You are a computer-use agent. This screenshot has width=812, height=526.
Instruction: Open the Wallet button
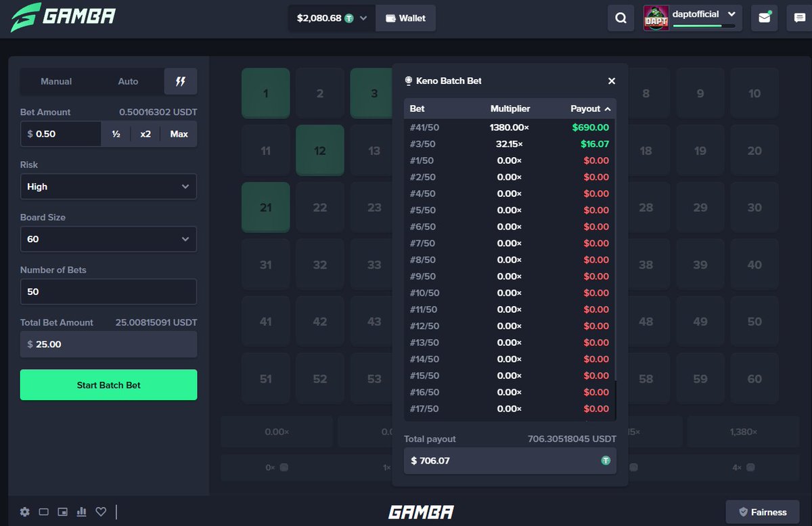point(405,18)
